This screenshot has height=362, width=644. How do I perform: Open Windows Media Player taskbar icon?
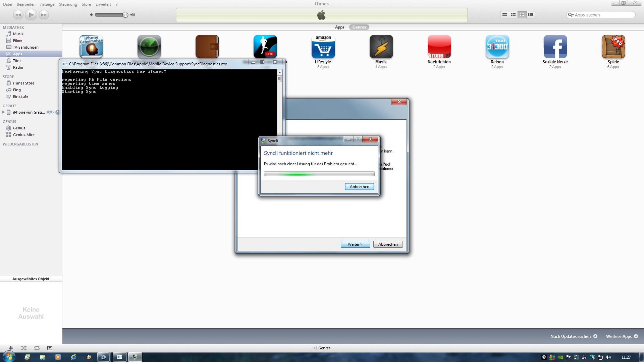coord(58,357)
